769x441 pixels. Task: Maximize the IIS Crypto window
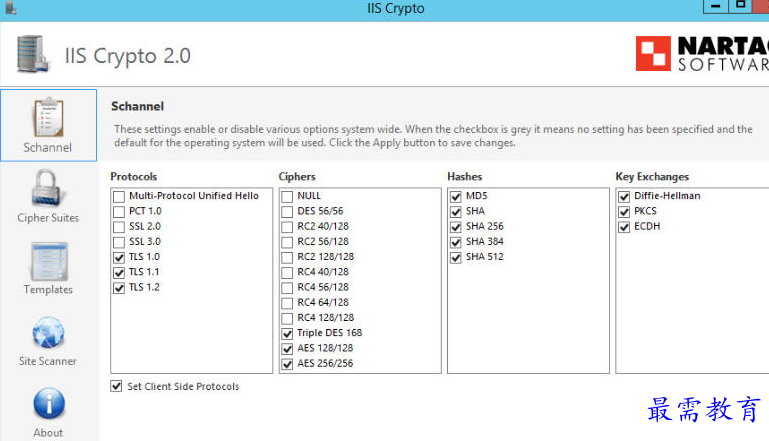pyautogui.click(x=741, y=5)
